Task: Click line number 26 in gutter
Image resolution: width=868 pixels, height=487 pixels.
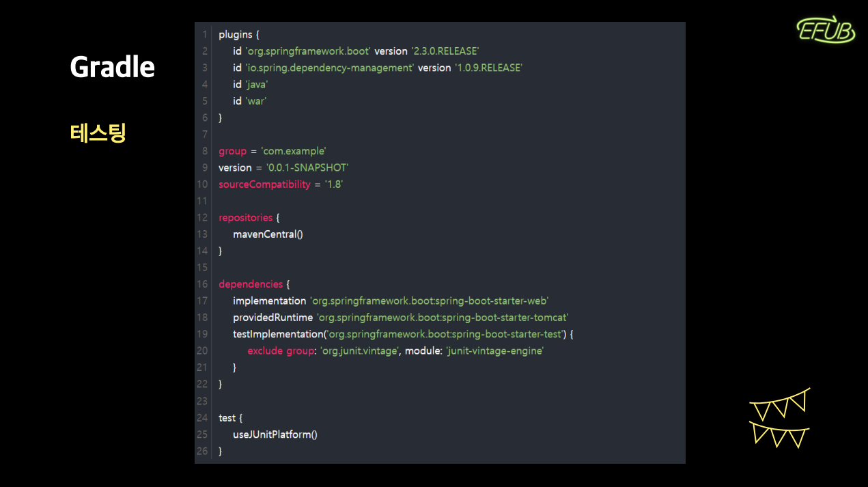Action: [202, 451]
